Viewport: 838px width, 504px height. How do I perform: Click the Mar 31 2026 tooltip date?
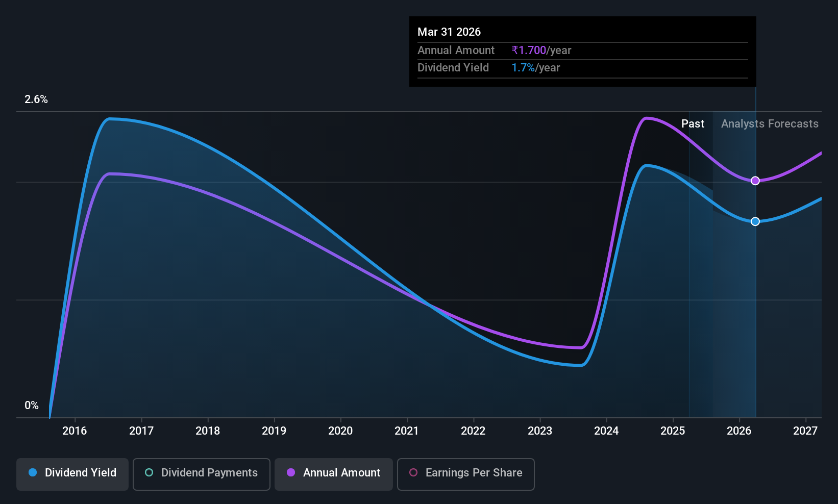(449, 32)
